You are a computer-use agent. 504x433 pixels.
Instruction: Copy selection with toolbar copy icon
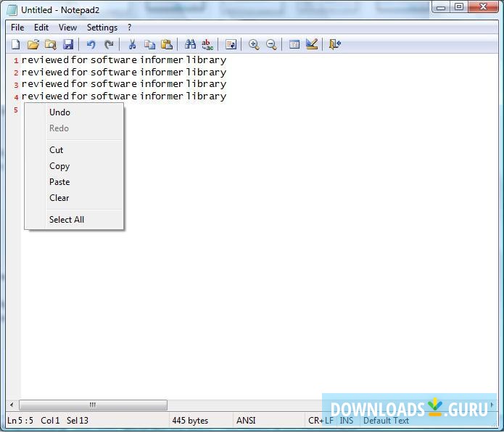149,44
